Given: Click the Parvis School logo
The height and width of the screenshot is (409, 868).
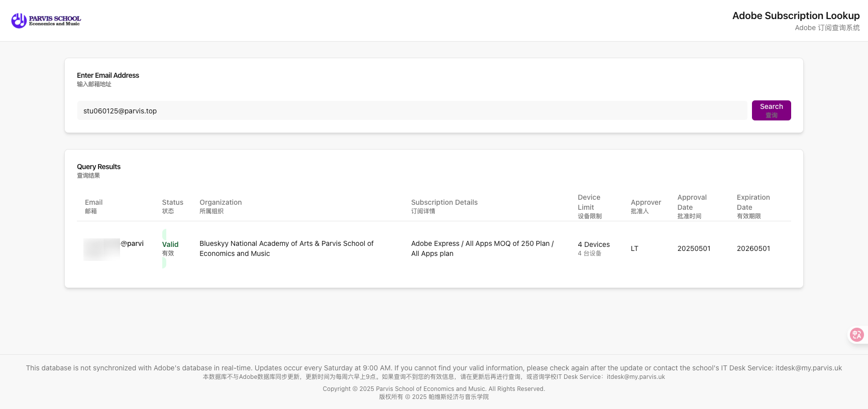Looking at the screenshot, I should coord(46,21).
